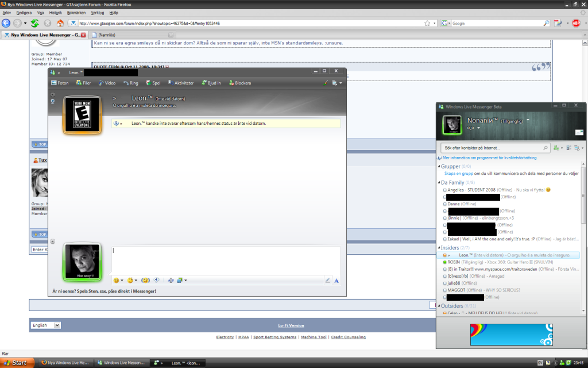This screenshot has height=368, width=588.
Task: Switch to Windows Live Messenger taskbar button
Action: [x=121, y=363]
